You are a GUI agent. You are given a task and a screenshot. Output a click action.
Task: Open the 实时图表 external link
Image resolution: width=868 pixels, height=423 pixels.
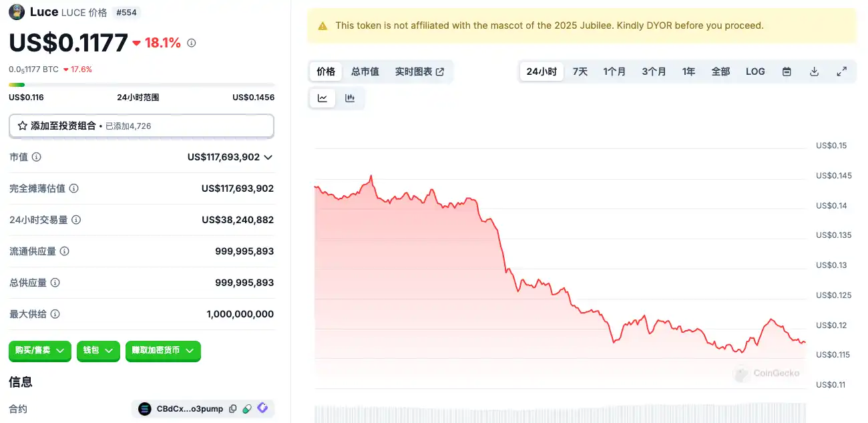coord(419,72)
